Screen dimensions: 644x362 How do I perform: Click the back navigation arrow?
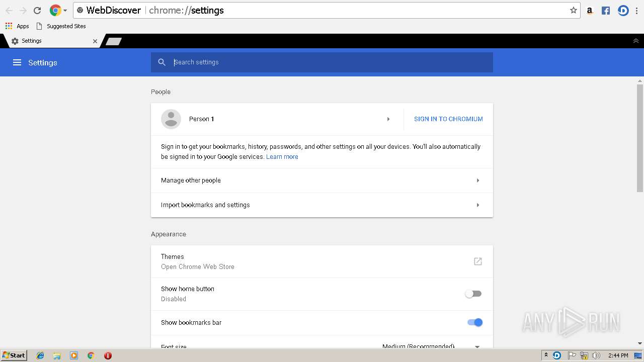pos(9,10)
